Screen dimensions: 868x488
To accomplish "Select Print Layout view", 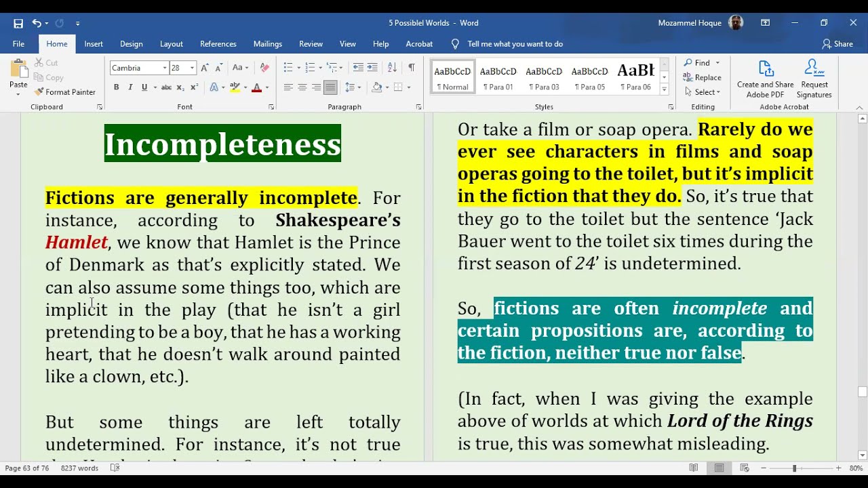I will pyautogui.click(x=719, y=468).
